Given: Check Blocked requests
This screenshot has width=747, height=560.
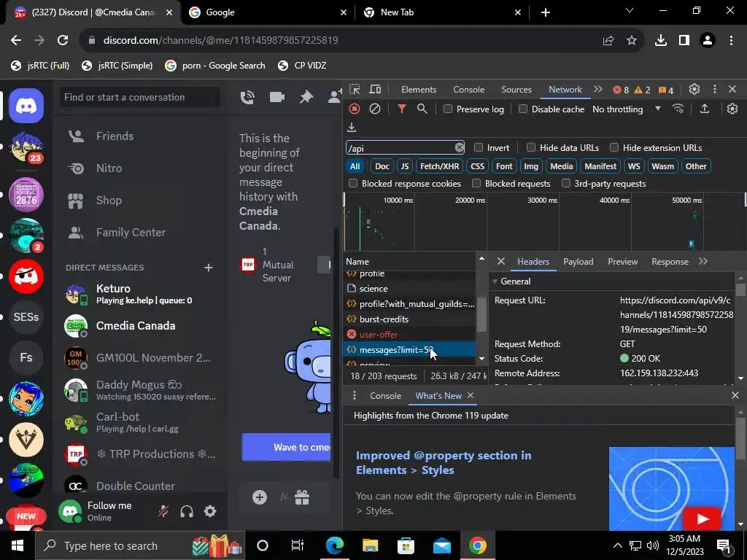Looking at the screenshot, I should pos(476,183).
